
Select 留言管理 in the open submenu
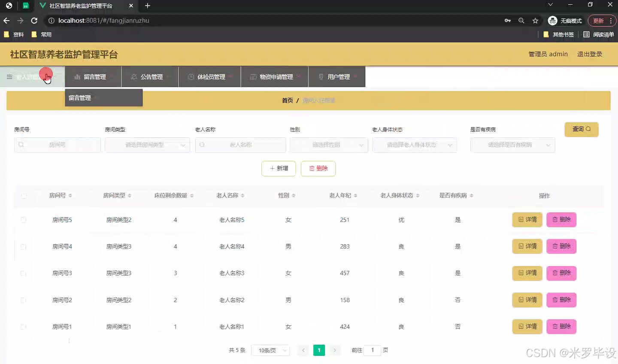coord(104,98)
